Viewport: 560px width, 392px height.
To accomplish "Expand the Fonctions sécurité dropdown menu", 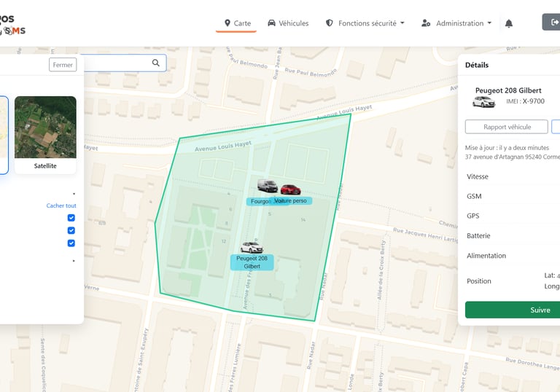I will [365, 23].
